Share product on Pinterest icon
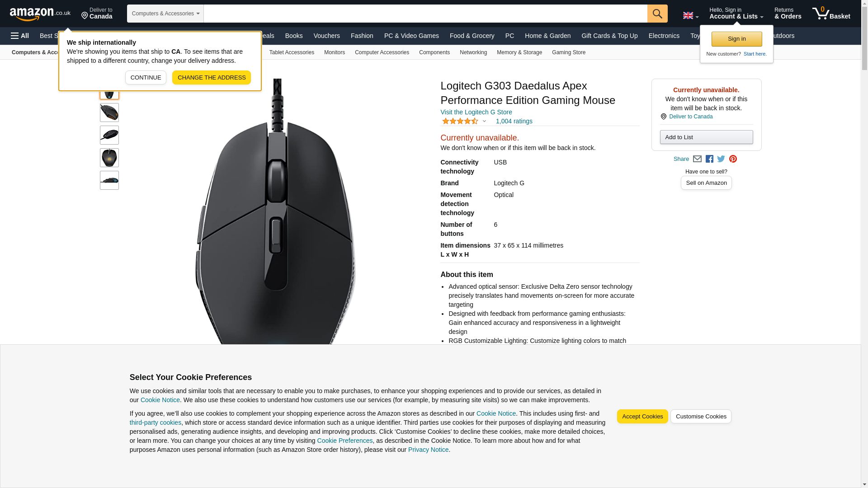The image size is (868, 488). tap(733, 159)
